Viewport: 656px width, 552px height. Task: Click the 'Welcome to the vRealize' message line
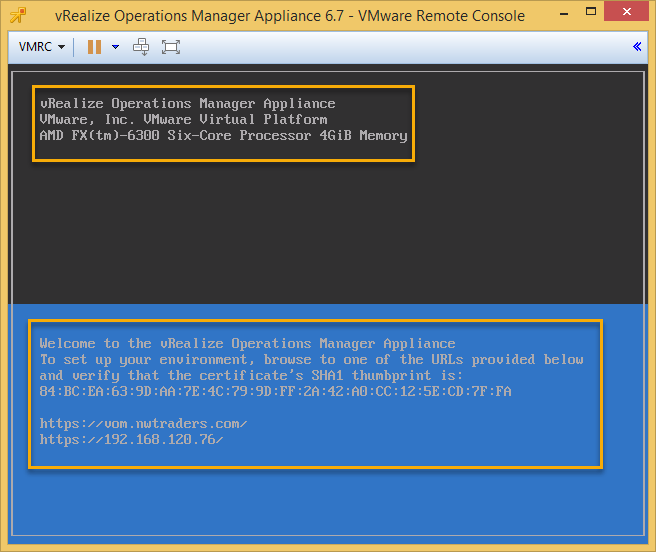coord(247,343)
